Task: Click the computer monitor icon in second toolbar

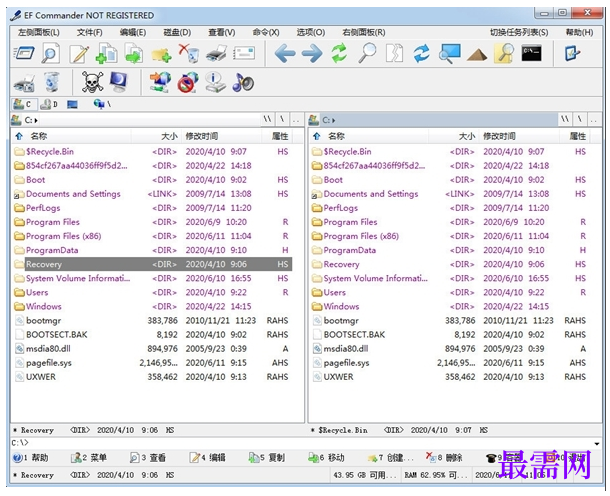Action: tap(119, 82)
